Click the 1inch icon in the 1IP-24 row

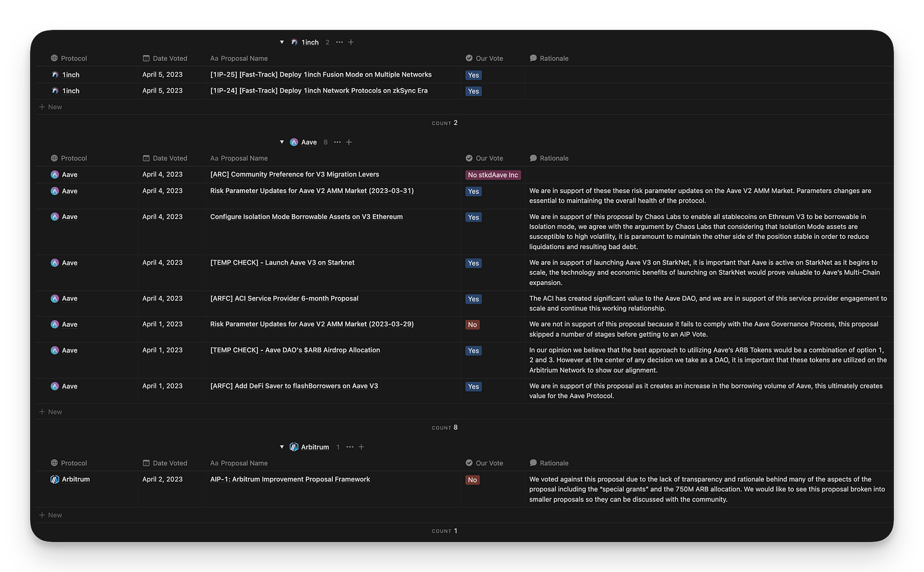coord(55,91)
